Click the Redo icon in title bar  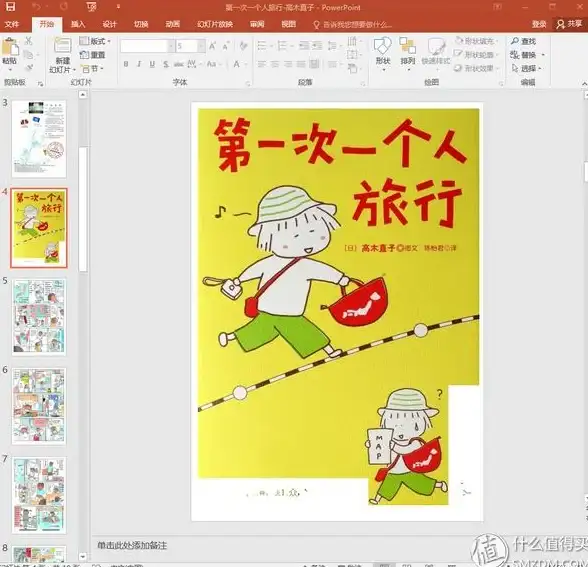(64, 6)
